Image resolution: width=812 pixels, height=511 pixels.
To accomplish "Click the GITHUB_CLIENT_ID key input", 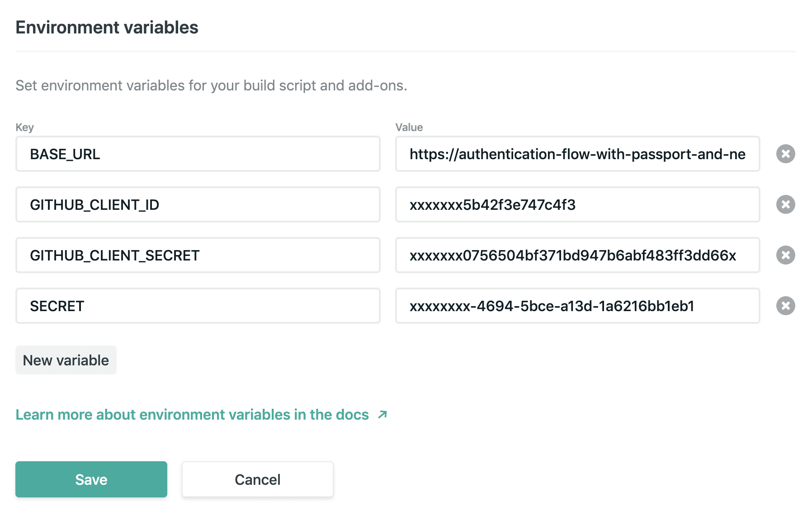I will 198,204.
